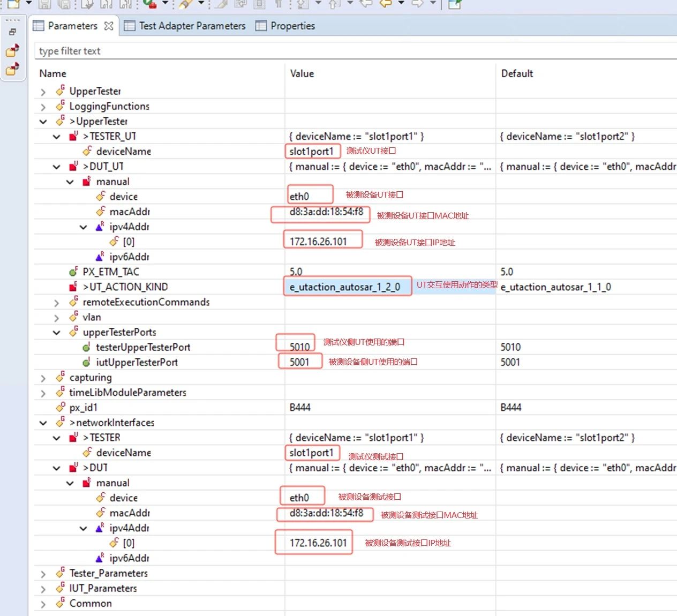Click the remoteExecutionCommands group icon
677x616 pixels.
click(73, 302)
